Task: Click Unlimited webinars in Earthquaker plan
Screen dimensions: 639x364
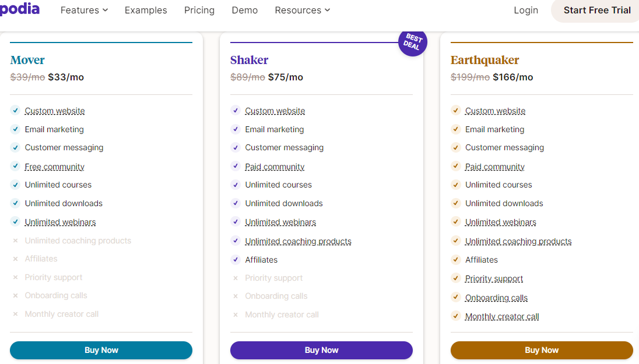Action: point(501,222)
